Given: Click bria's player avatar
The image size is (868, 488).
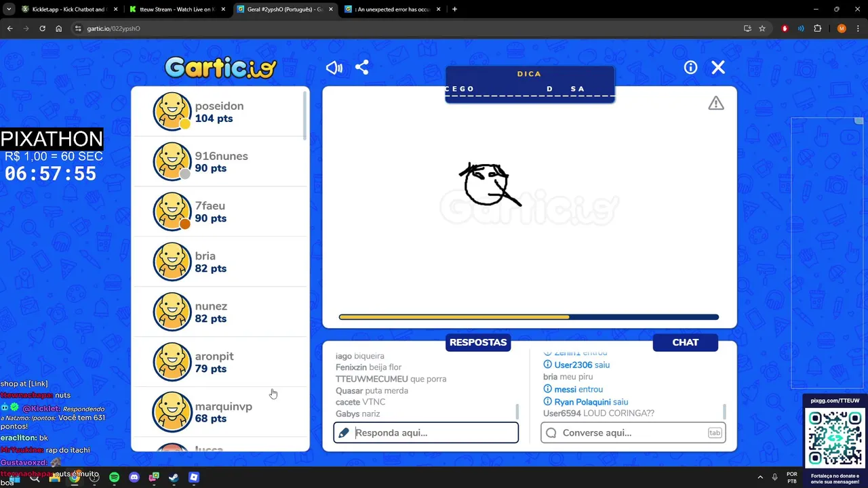Looking at the screenshot, I should pyautogui.click(x=172, y=262).
